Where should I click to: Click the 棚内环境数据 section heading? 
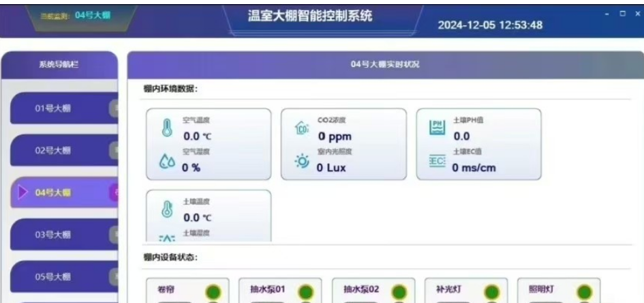[x=170, y=89]
